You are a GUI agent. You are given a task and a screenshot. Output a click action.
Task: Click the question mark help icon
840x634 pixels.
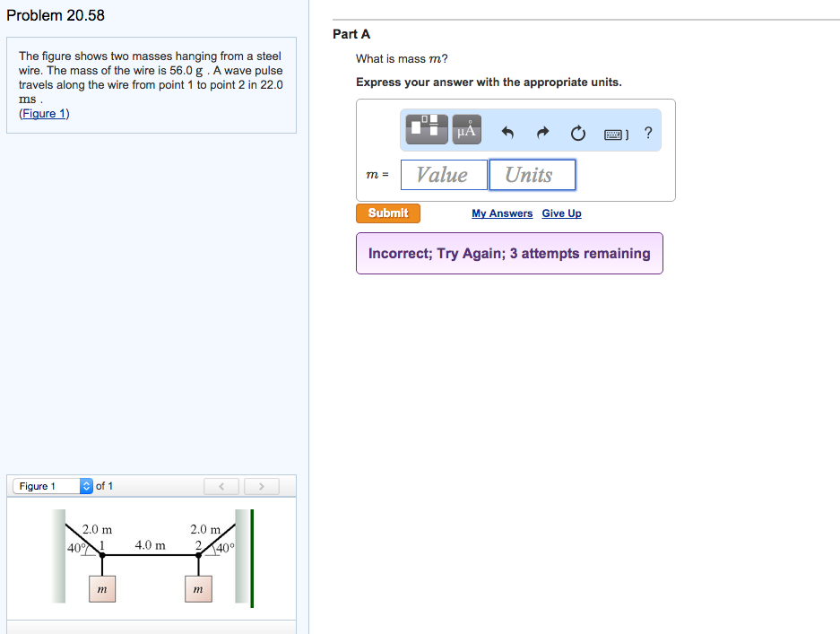tap(647, 132)
